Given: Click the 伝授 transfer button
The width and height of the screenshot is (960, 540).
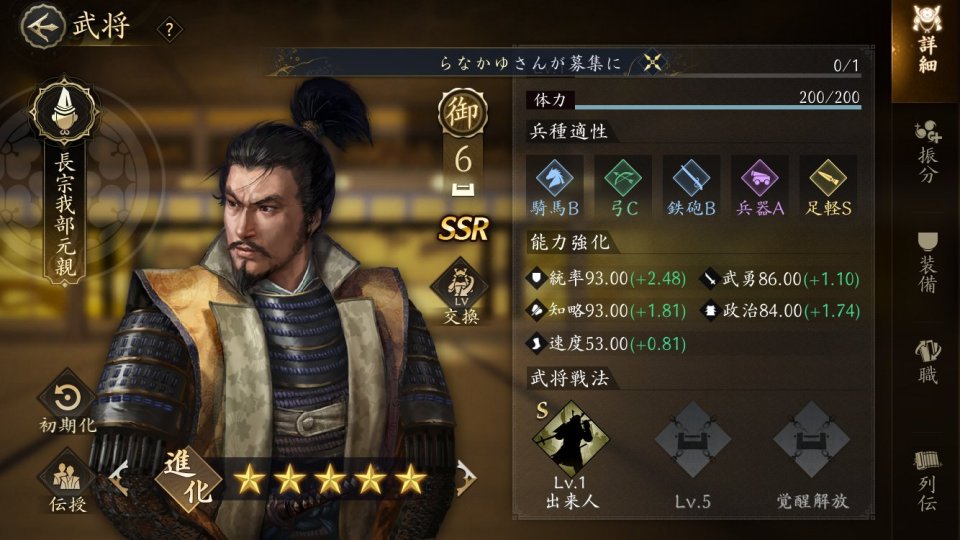Looking at the screenshot, I should pyautogui.click(x=67, y=481).
